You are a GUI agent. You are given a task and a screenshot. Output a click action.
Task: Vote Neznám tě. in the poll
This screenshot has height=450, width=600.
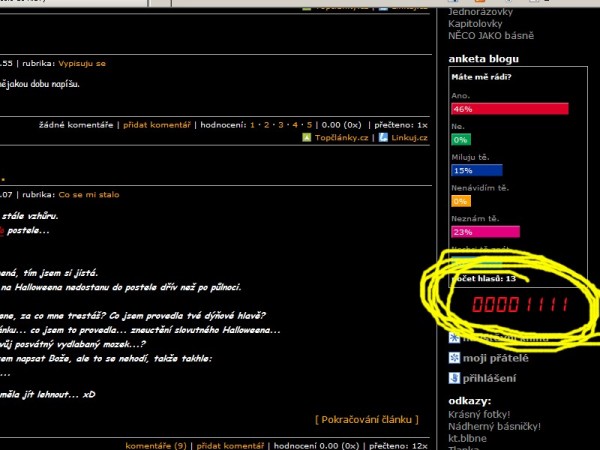(475, 219)
